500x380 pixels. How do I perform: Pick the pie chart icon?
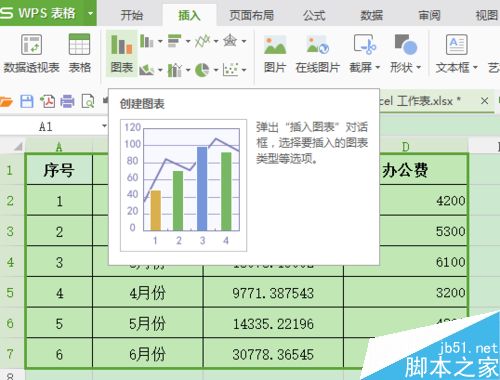202,70
